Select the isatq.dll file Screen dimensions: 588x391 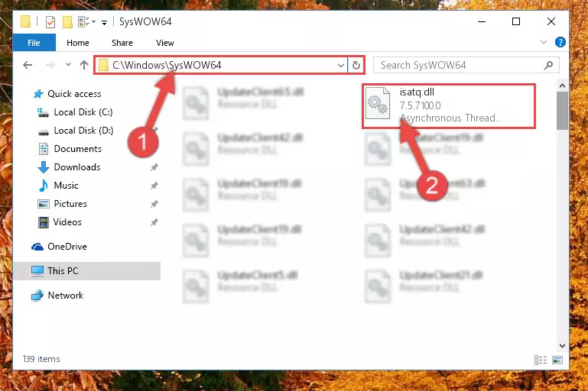[x=449, y=106]
